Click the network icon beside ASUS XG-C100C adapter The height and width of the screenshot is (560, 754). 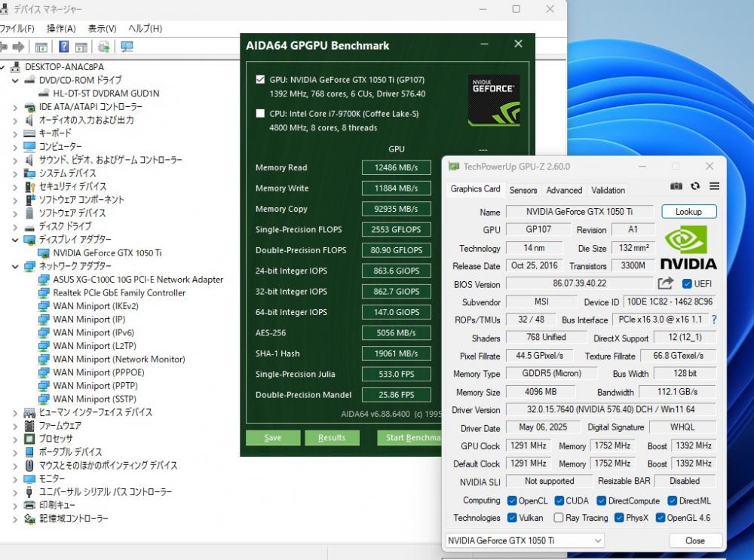44,280
